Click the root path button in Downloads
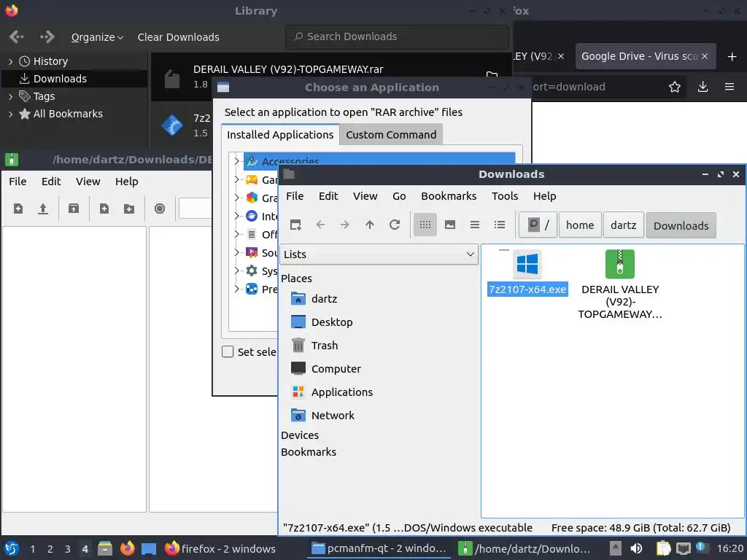Image resolution: width=747 pixels, height=560 pixels. (538, 225)
